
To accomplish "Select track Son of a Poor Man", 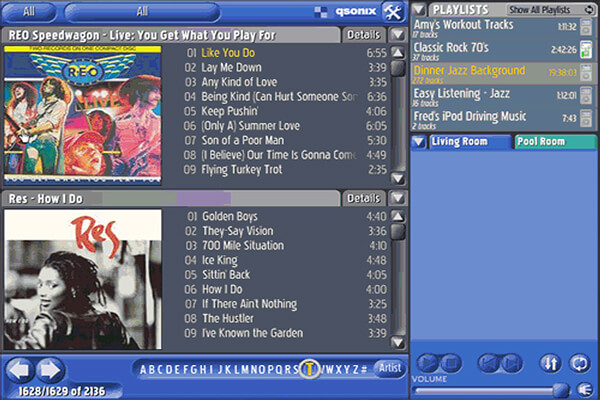I will pyautogui.click(x=285, y=140).
